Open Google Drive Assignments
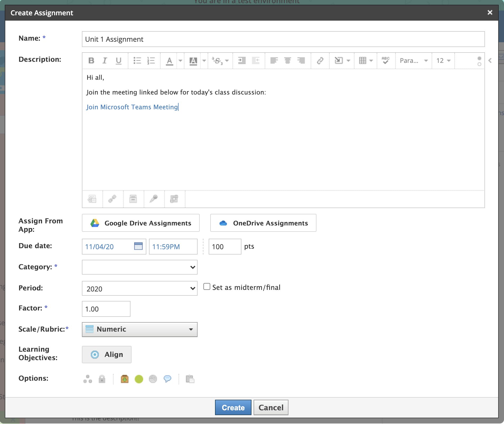 point(141,223)
